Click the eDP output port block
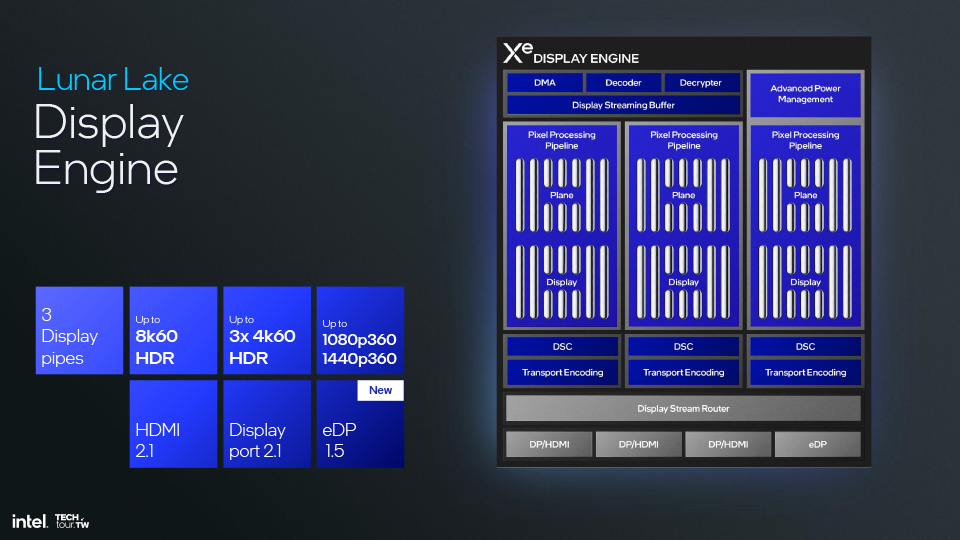The height and width of the screenshot is (540, 960). pyautogui.click(x=817, y=445)
